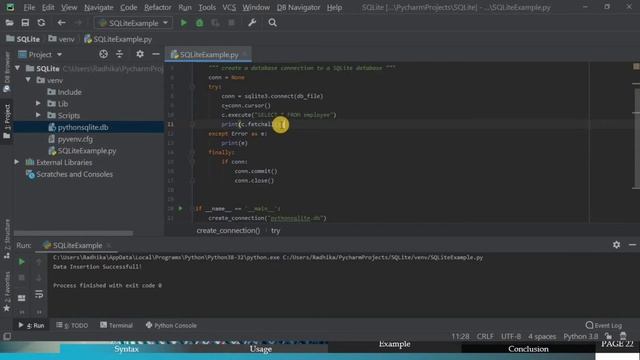Open the 6: TODO tool window
The height and width of the screenshot is (360, 640).
(x=72, y=325)
